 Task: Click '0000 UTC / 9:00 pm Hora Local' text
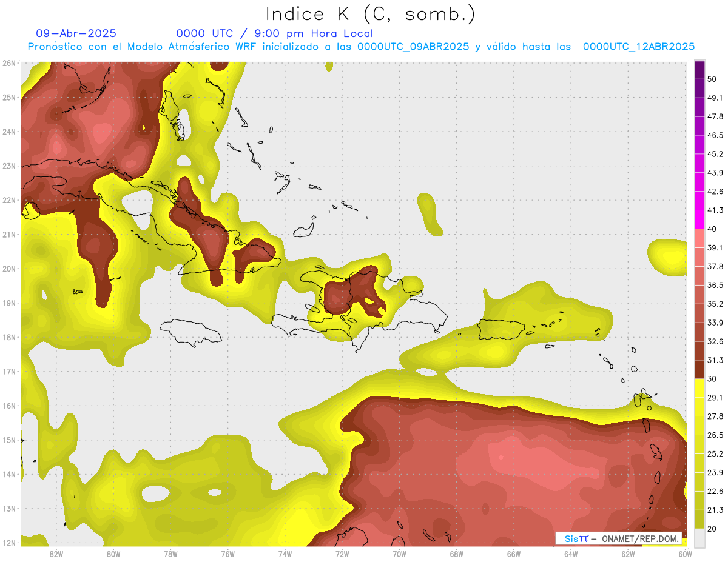tap(275, 33)
